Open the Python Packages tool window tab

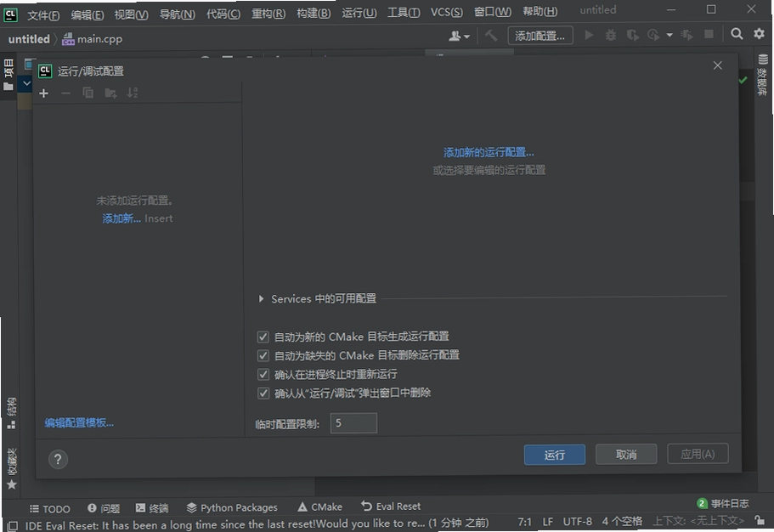232,507
